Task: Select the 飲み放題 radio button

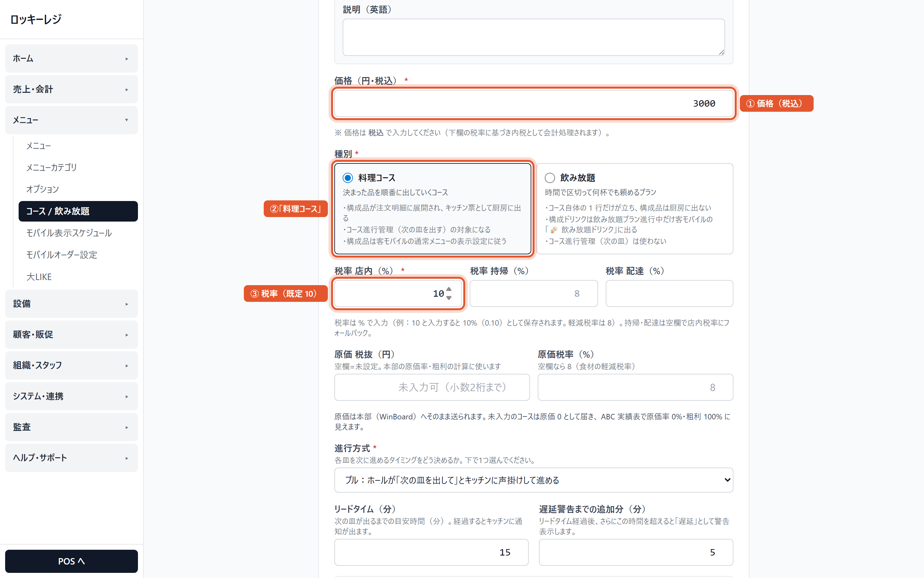Action: pos(550,178)
